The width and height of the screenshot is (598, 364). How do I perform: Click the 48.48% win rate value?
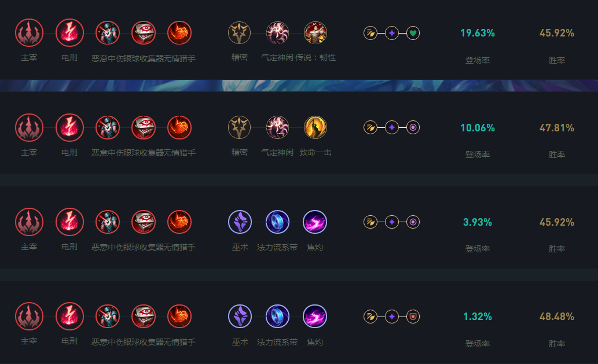tap(556, 317)
